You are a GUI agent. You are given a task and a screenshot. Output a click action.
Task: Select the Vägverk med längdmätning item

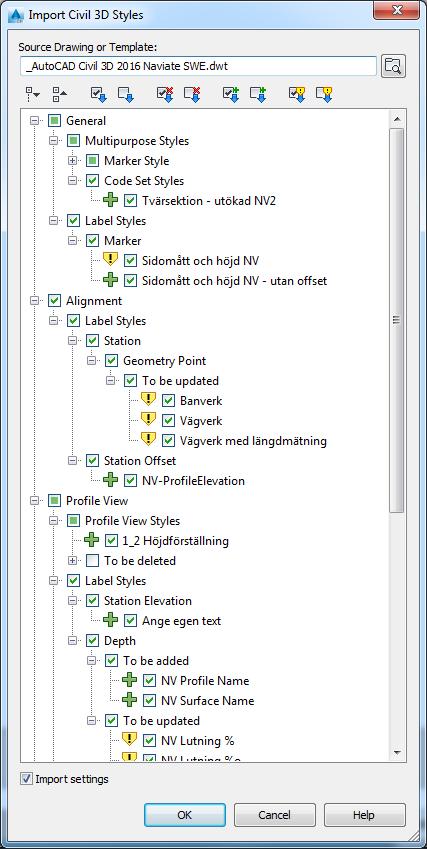point(253,441)
